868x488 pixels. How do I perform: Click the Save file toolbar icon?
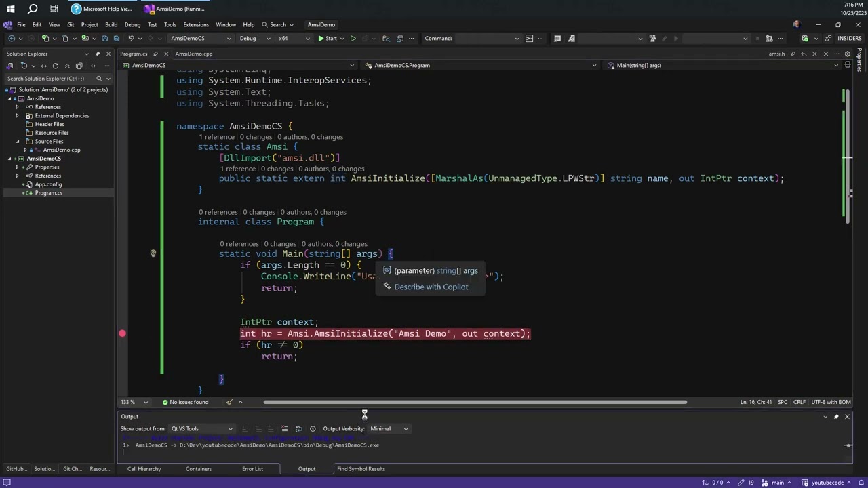coord(104,38)
